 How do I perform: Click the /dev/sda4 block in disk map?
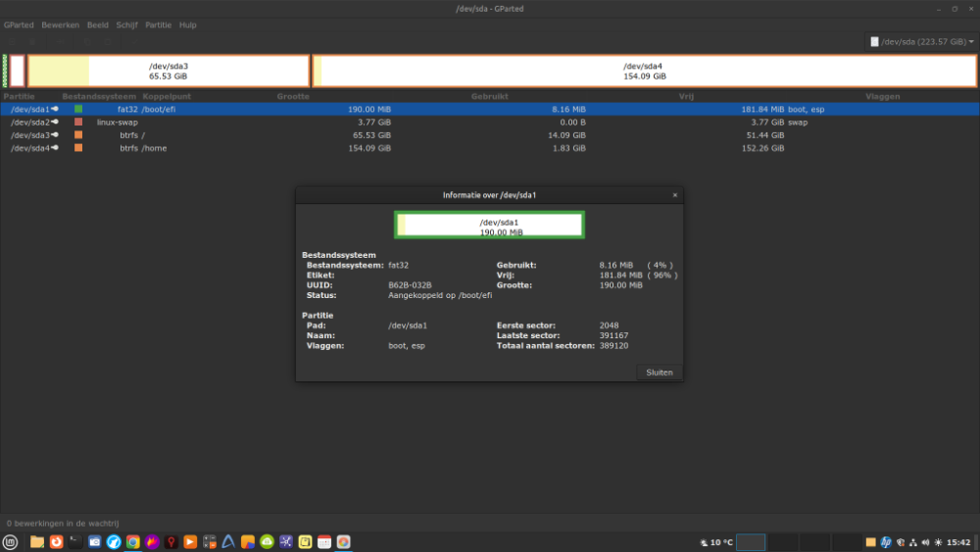tap(643, 71)
